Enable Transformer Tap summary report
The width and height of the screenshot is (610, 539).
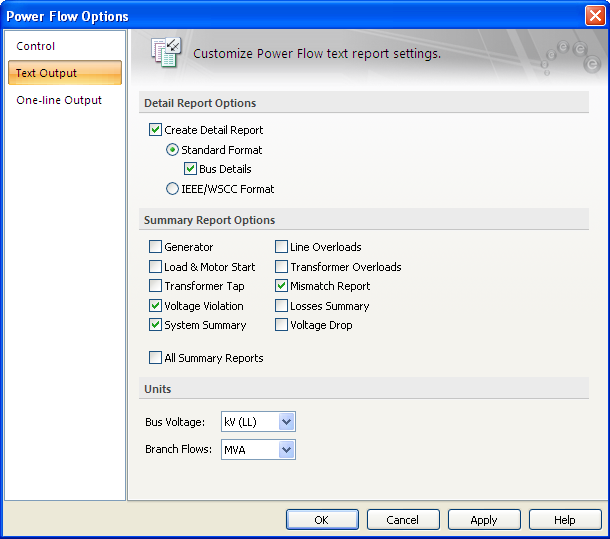point(155,286)
